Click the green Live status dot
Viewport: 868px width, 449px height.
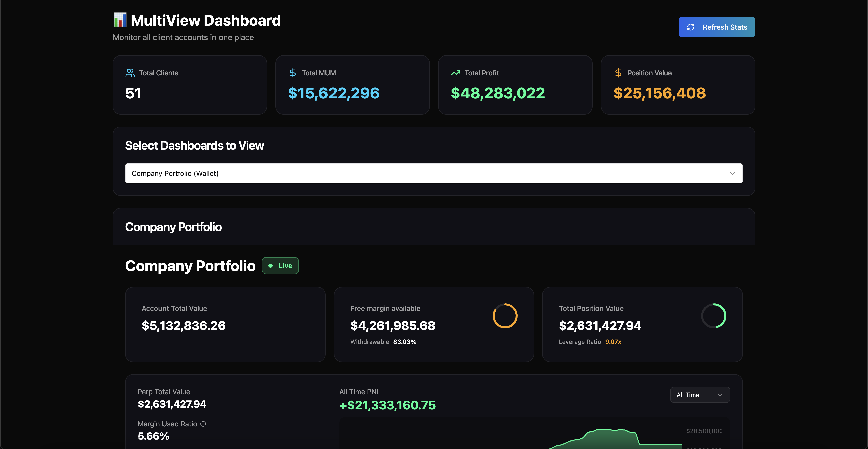pos(270,266)
